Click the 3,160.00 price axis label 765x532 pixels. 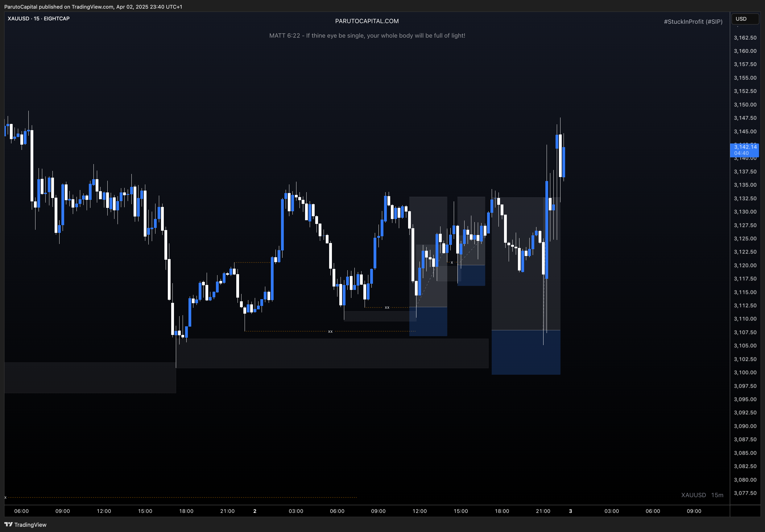(x=745, y=51)
